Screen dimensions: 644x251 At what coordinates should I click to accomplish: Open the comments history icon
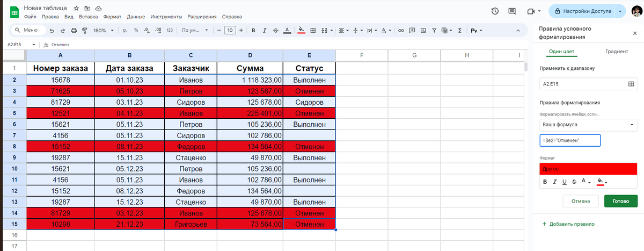(x=512, y=11)
